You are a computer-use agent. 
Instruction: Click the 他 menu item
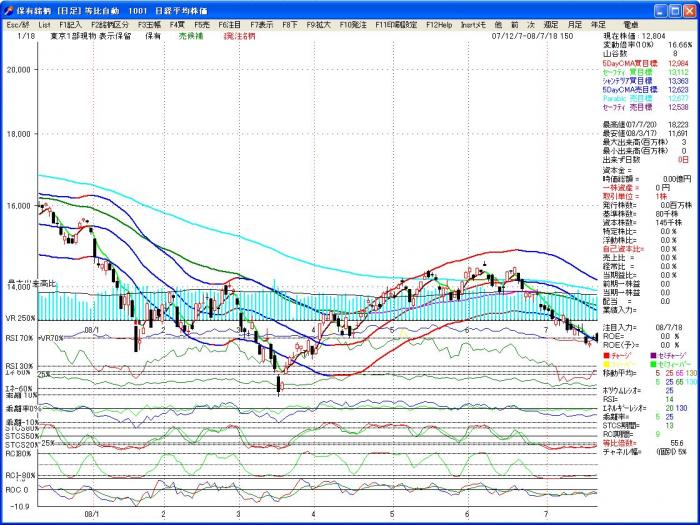point(499,25)
